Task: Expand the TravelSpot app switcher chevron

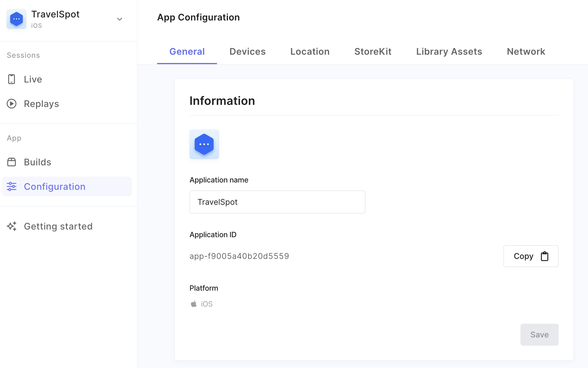Action: tap(120, 19)
